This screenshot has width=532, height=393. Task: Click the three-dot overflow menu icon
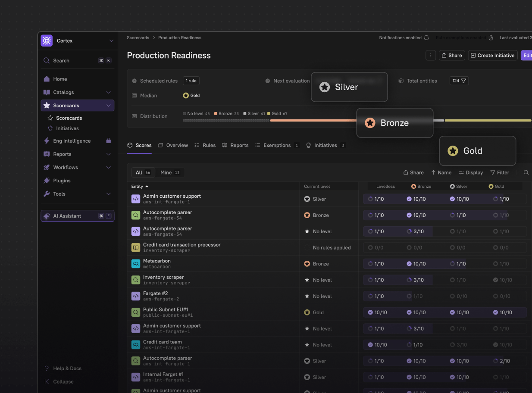click(431, 55)
